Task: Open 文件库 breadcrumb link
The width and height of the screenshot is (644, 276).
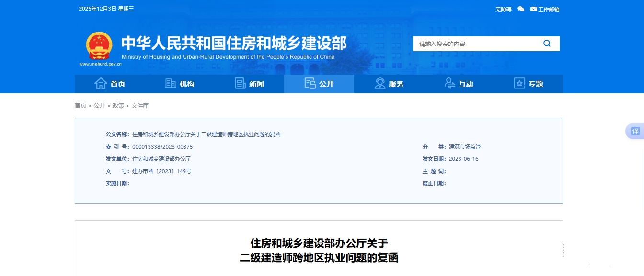Action: (x=140, y=106)
